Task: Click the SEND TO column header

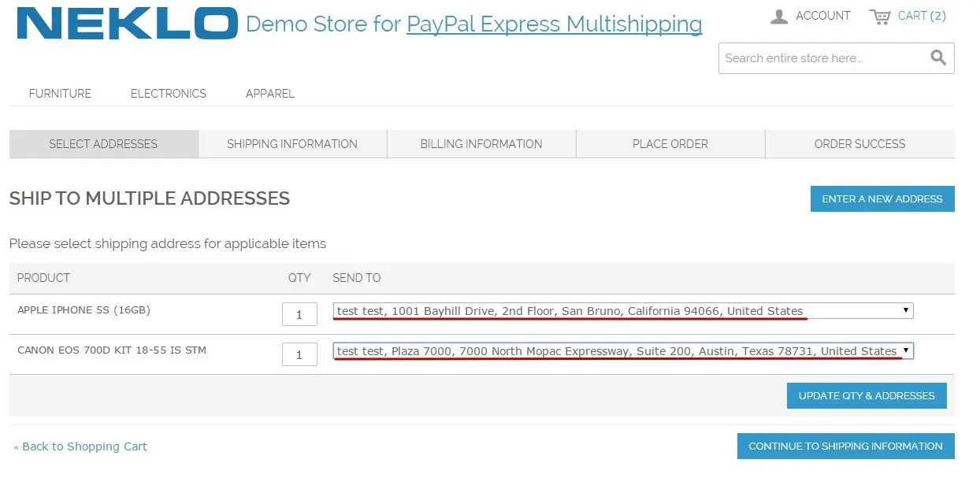Action: pyautogui.click(x=357, y=278)
